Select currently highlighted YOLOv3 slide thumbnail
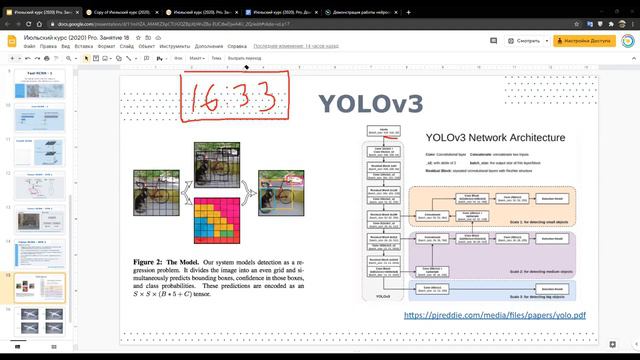640x360 pixels. tap(40, 288)
